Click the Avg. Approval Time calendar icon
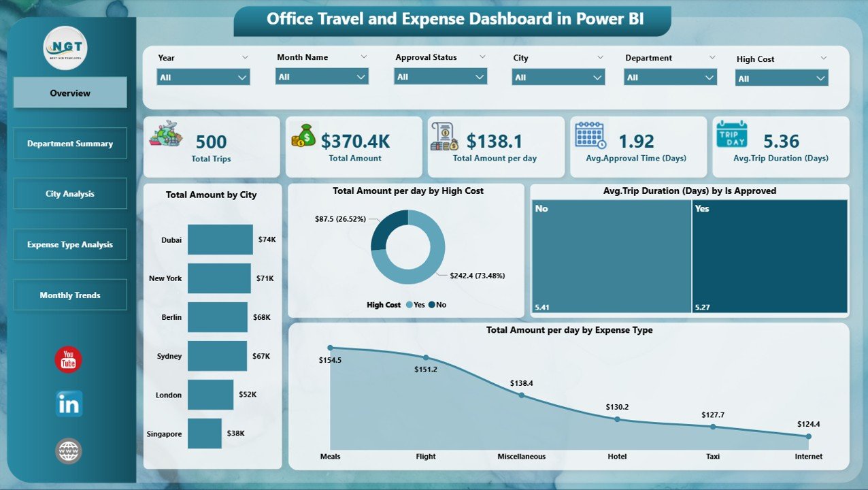This screenshot has height=490, width=868. pos(590,135)
